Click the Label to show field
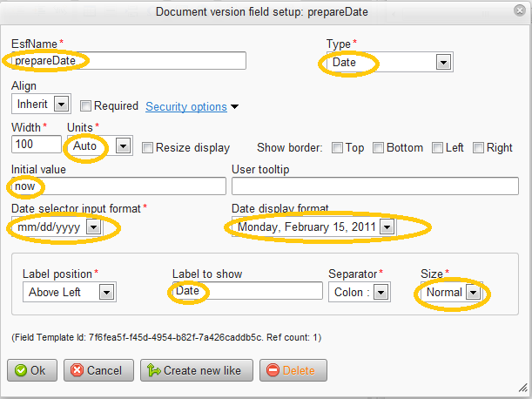Viewport: 532px width, 399px height. coord(247,291)
